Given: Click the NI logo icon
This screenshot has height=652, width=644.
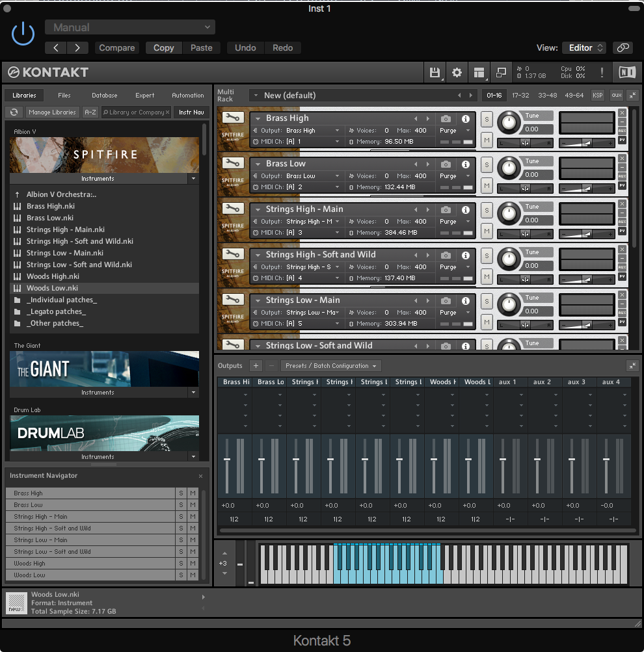Looking at the screenshot, I should pos(627,72).
